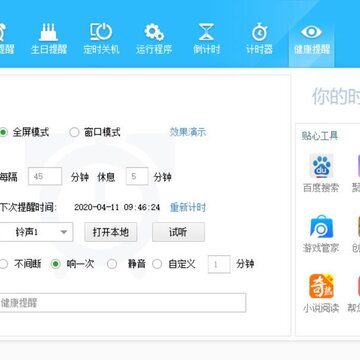Click the 试听 preview sound button

point(178,232)
